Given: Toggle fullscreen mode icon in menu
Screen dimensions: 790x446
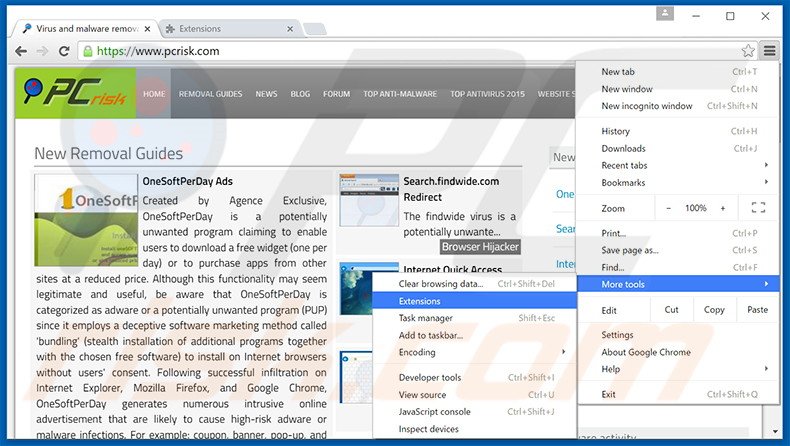Looking at the screenshot, I should click(x=758, y=208).
